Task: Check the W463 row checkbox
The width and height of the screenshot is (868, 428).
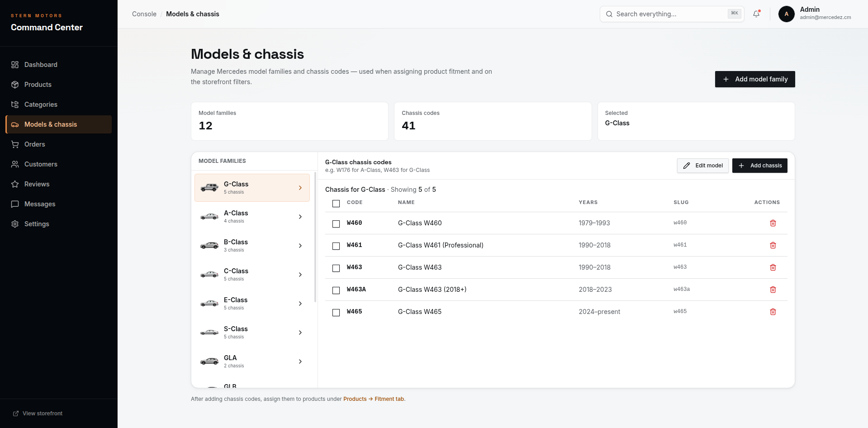Action: click(x=336, y=268)
